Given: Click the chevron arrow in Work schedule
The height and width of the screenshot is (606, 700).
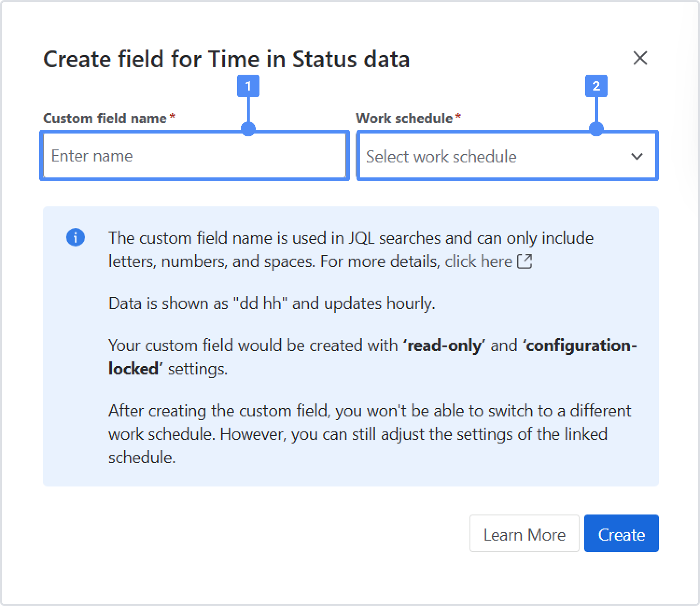Looking at the screenshot, I should tap(637, 156).
